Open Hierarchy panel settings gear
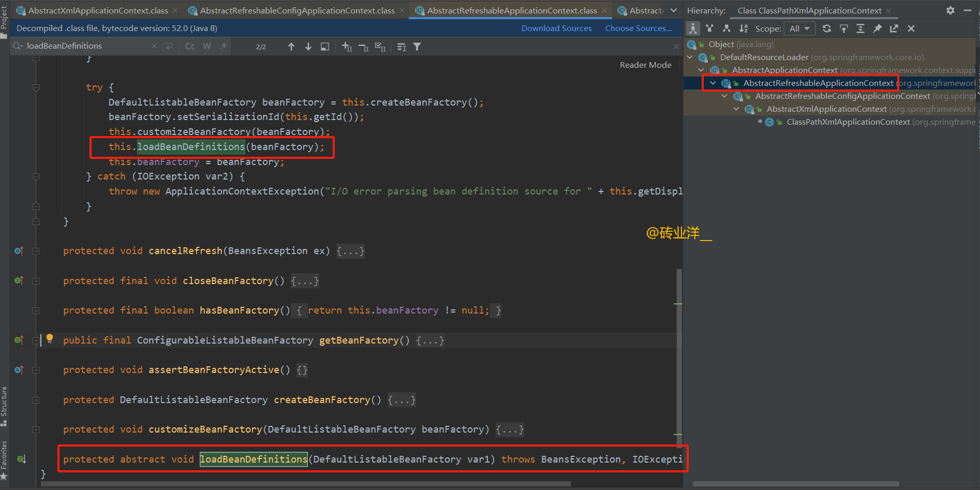This screenshot has height=490, width=980. (x=951, y=10)
